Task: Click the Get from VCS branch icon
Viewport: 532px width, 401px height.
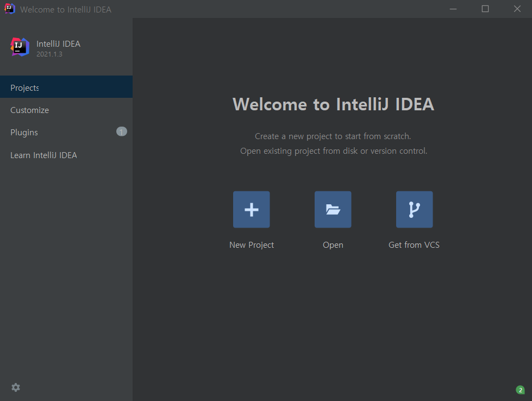Action: click(x=414, y=209)
